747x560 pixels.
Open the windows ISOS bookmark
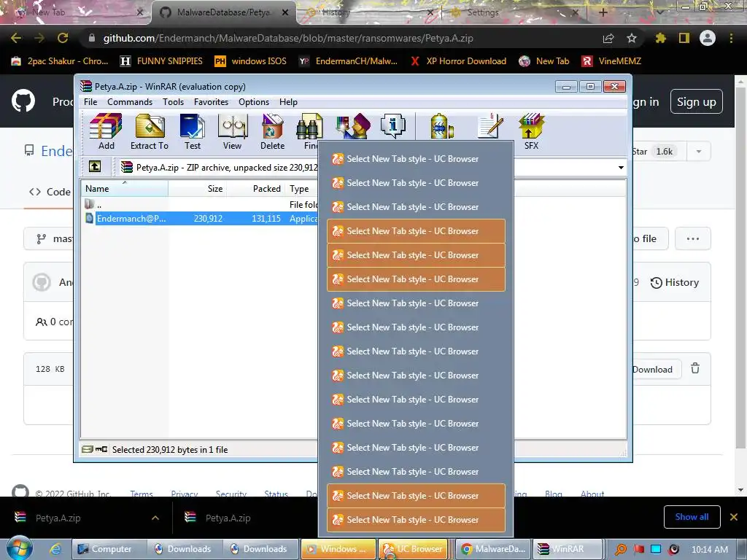click(x=251, y=61)
